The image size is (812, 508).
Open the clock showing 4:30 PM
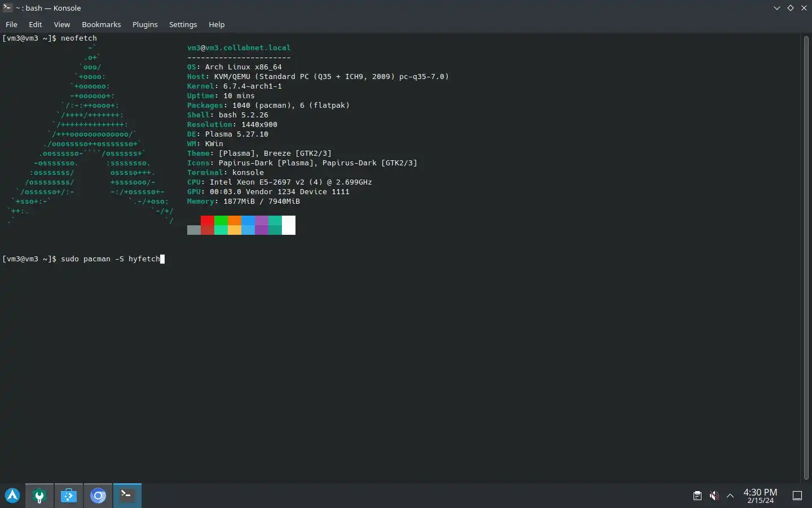(760, 496)
